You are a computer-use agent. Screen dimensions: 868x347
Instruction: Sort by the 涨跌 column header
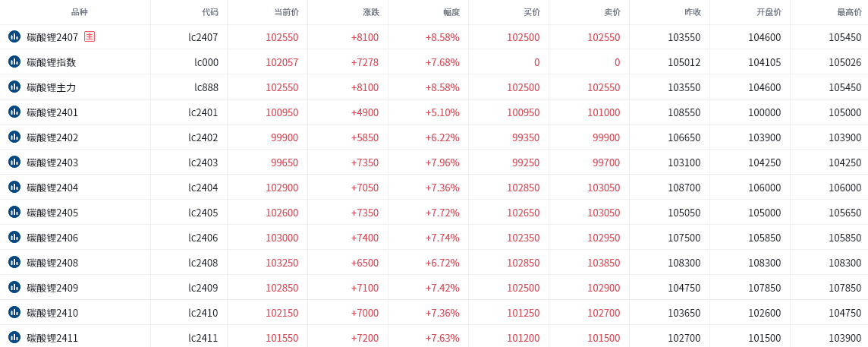pyautogui.click(x=371, y=12)
